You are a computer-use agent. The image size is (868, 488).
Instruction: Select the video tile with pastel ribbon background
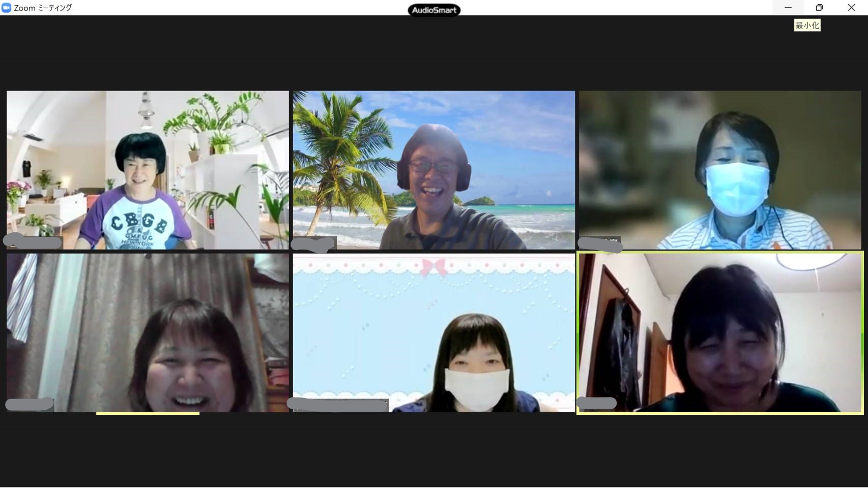click(x=434, y=333)
